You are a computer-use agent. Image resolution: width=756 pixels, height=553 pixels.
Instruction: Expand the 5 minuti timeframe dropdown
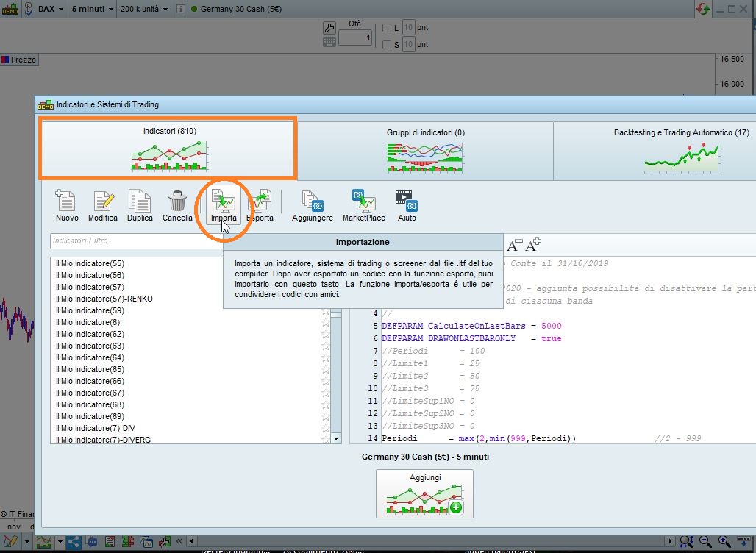tap(93, 10)
